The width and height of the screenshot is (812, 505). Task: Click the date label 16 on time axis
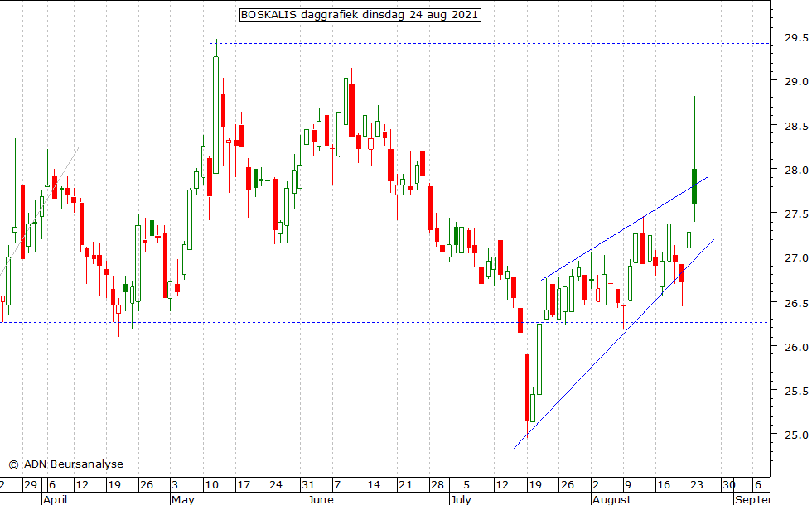pyautogui.click(x=664, y=485)
